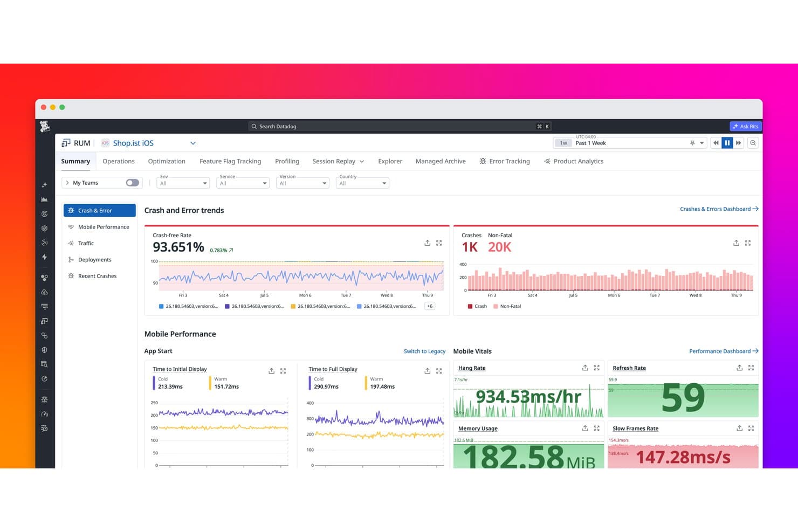Click the three-dots cluster icon in dark sidebar
Image resolution: width=798 pixels, height=532 pixels.
point(45,278)
